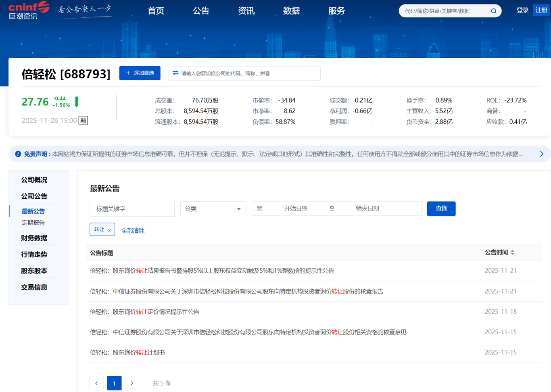Expand the disclaimer with the right chevron
Image resolution: width=551 pixels, height=392 pixels.
tap(542, 154)
